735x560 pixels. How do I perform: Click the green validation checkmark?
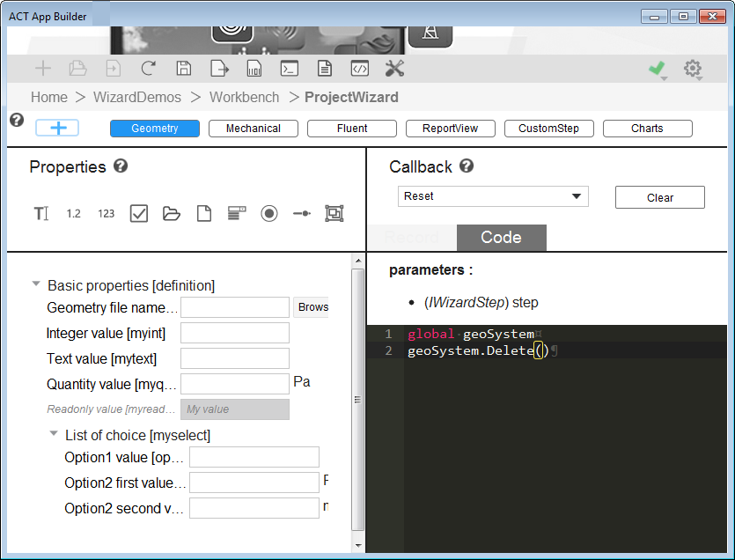pyautogui.click(x=656, y=69)
